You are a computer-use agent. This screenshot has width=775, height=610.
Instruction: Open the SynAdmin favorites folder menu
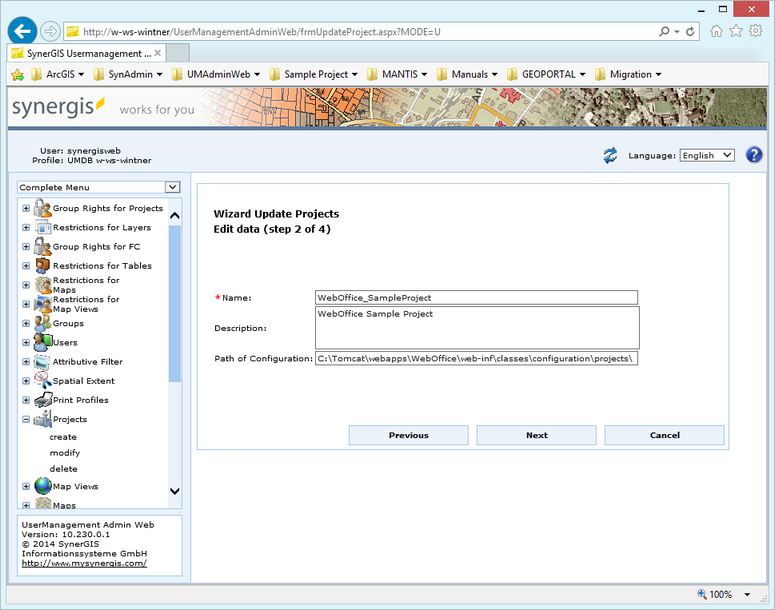129,74
